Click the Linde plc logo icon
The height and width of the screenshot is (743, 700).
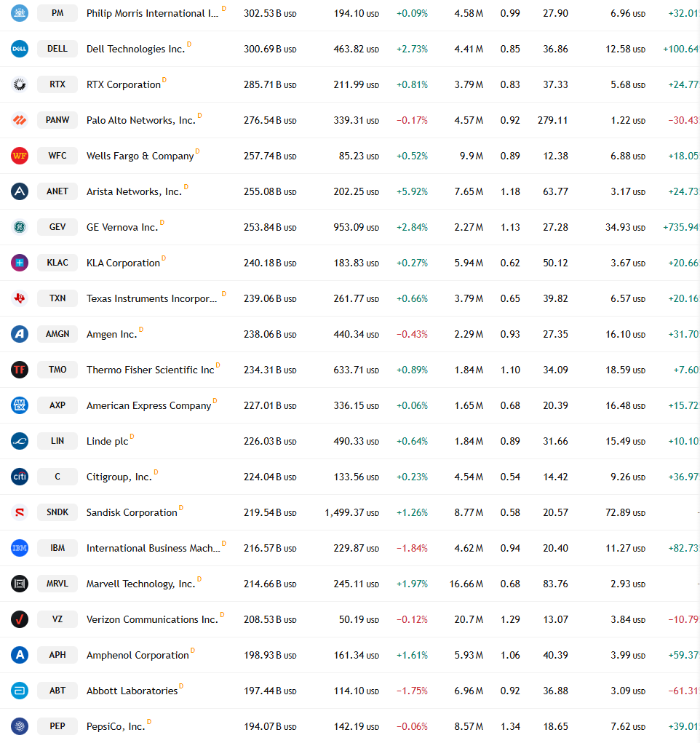click(20, 441)
